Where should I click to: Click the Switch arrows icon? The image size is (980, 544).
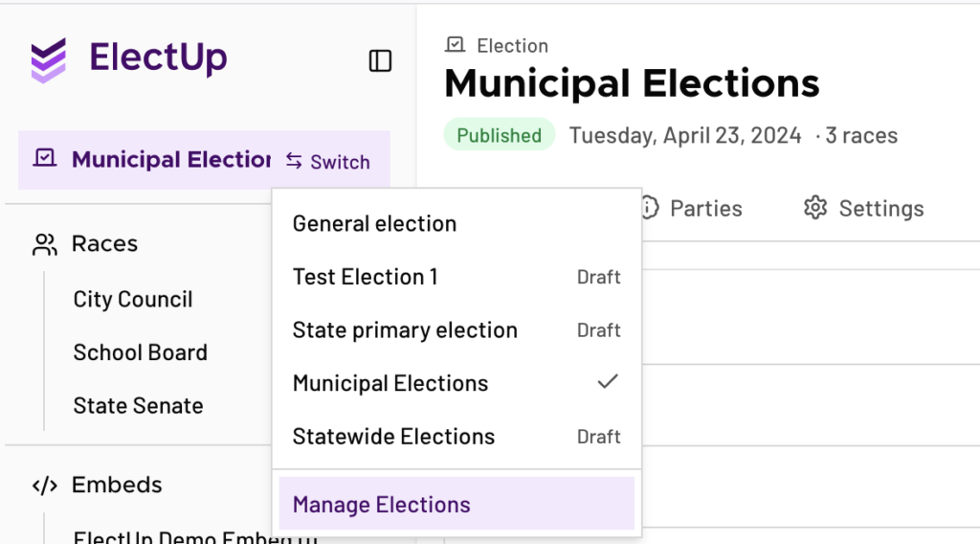click(x=295, y=161)
